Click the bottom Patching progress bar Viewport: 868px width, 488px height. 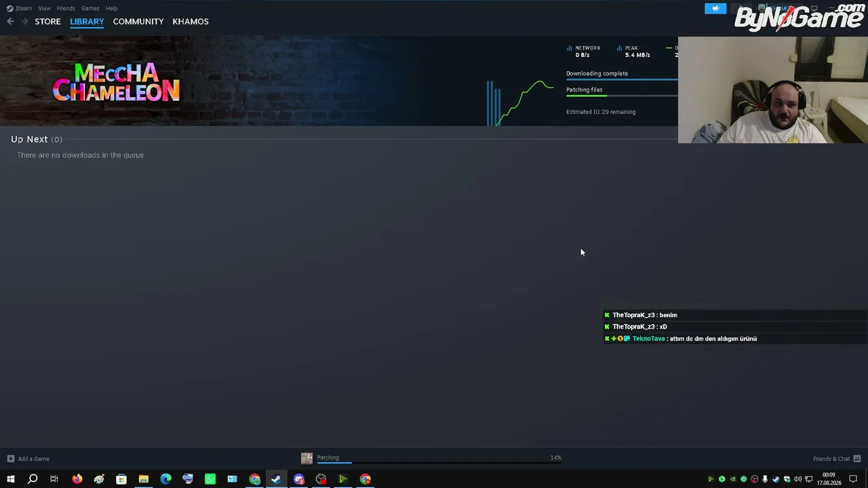pos(439,463)
